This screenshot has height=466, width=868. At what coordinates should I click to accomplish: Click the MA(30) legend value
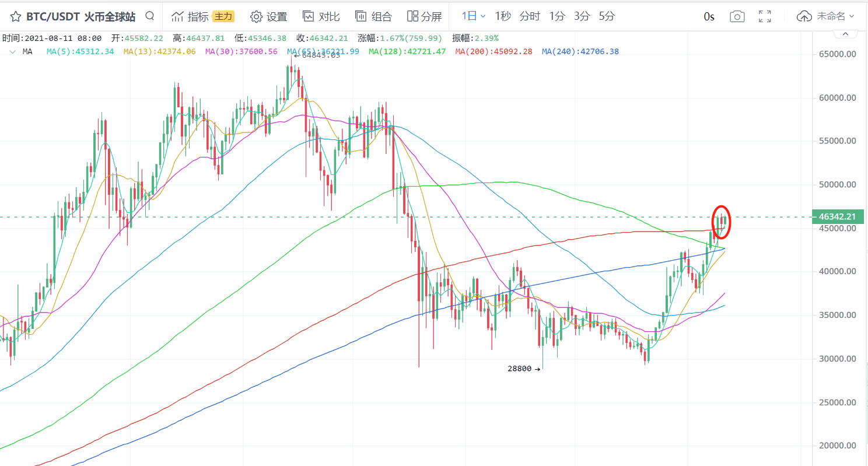point(242,51)
